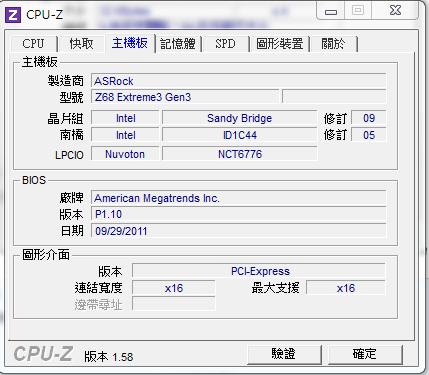Screen dimensions: 429x375
Task: Click the BIOS date 09/29/2011 field
Action: pos(239,231)
